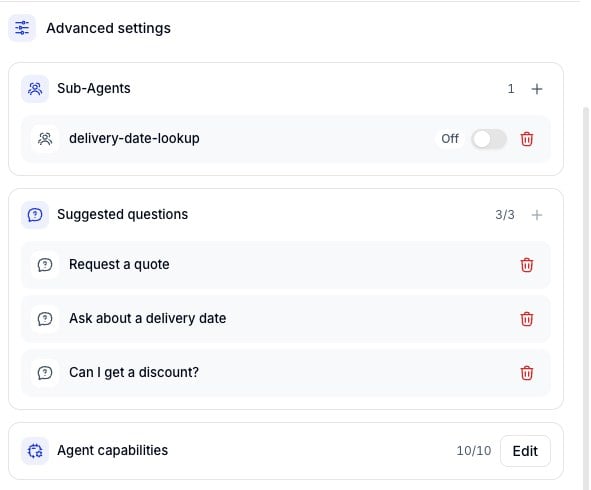This screenshot has width=591, height=490.
Task: Click the sub-agent count 1
Action: tap(511, 89)
